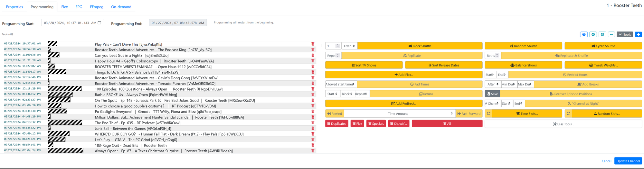Trash the Happy Hour #4 row
Viewport: 644px width, 169px height.
pyautogui.click(x=313, y=61)
